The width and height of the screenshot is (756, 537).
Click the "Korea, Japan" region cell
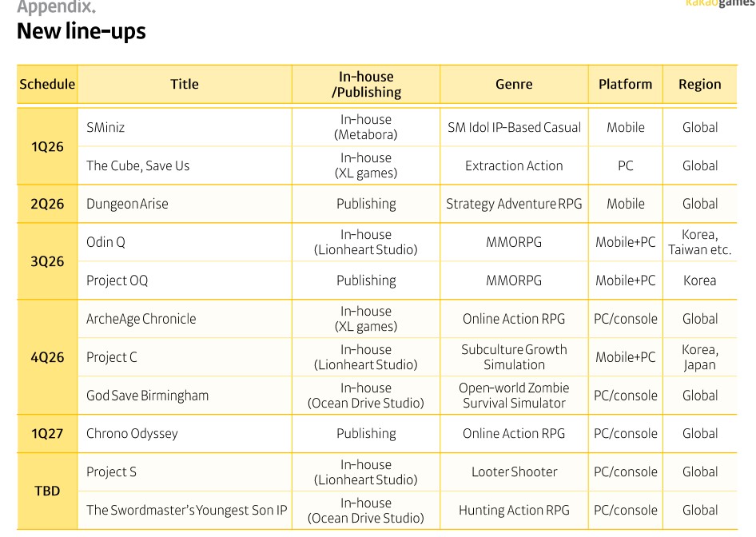[699, 357]
